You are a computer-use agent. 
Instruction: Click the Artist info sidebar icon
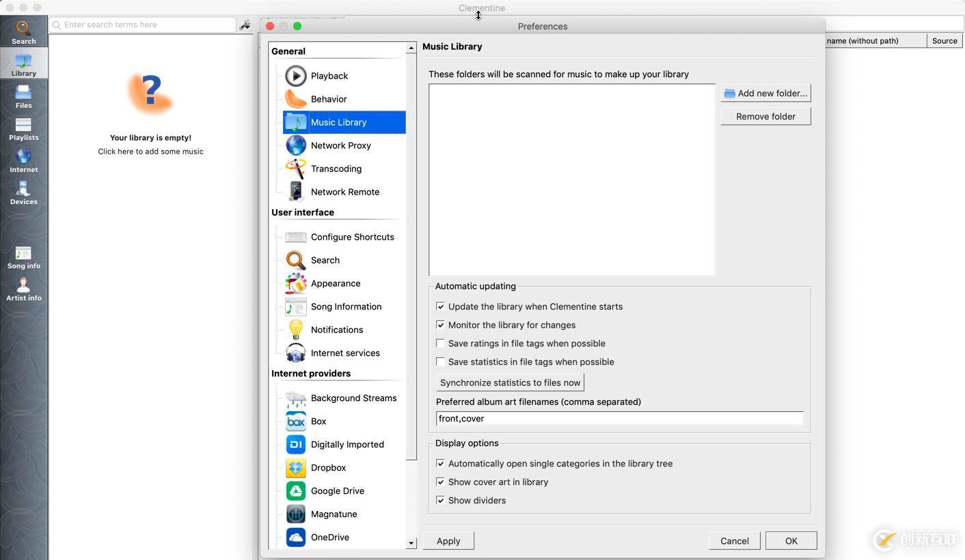(24, 289)
